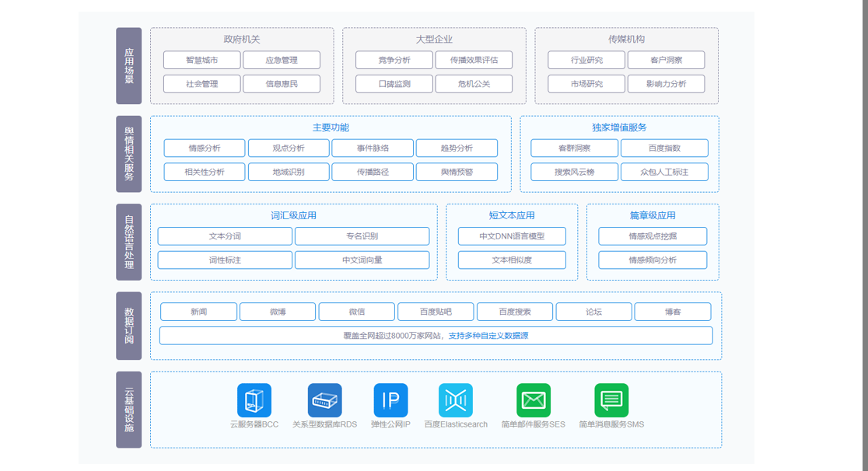Image resolution: width=868 pixels, height=471 pixels.
Task: Open the 中文词向量 box
Action: [362, 260]
